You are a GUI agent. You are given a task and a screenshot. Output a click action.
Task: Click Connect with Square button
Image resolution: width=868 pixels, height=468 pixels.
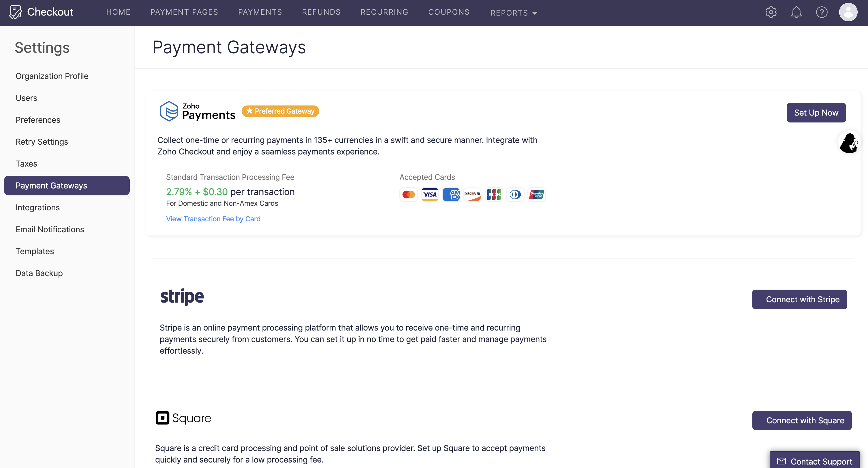(801, 420)
